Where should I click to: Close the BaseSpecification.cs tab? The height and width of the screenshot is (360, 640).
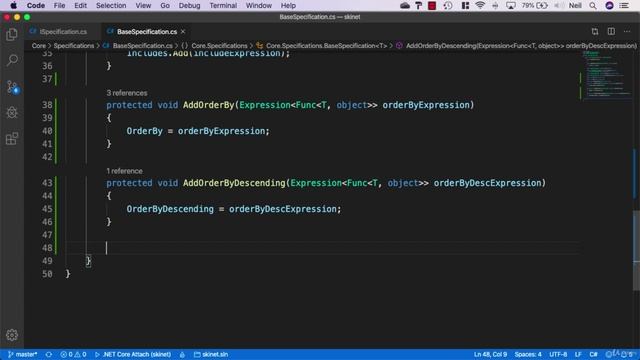183,31
